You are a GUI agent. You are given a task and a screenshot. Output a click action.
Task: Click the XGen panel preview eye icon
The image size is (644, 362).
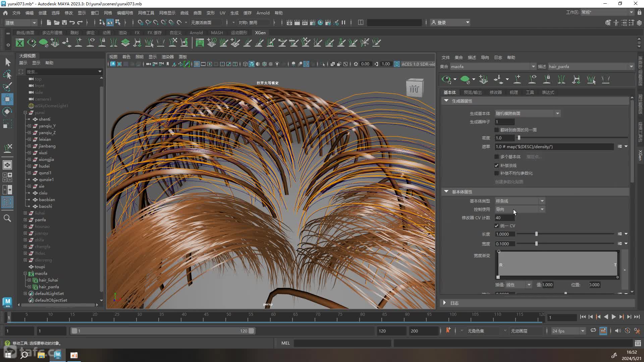[x=446, y=79]
